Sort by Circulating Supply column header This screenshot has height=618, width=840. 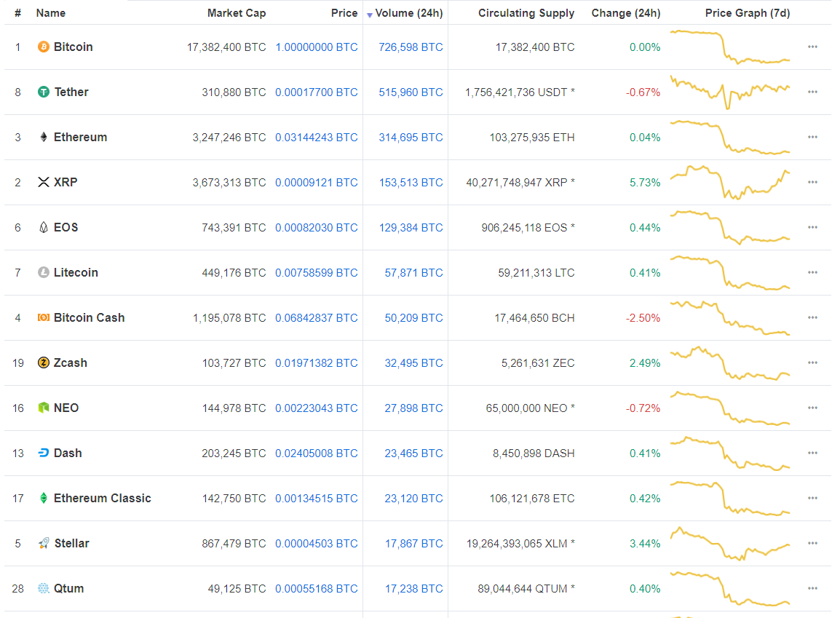(x=526, y=13)
